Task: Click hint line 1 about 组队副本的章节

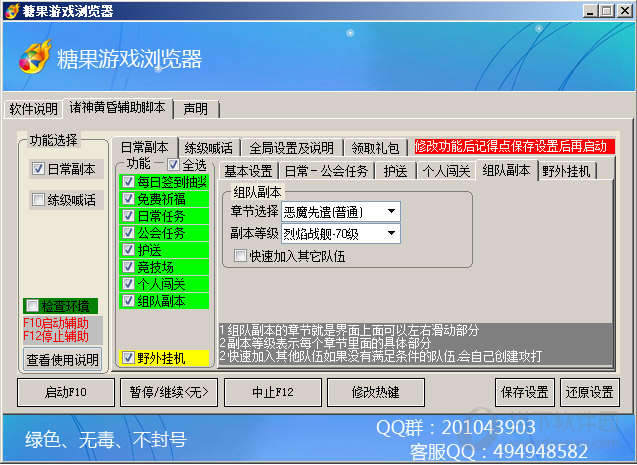Action: [x=349, y=330]
